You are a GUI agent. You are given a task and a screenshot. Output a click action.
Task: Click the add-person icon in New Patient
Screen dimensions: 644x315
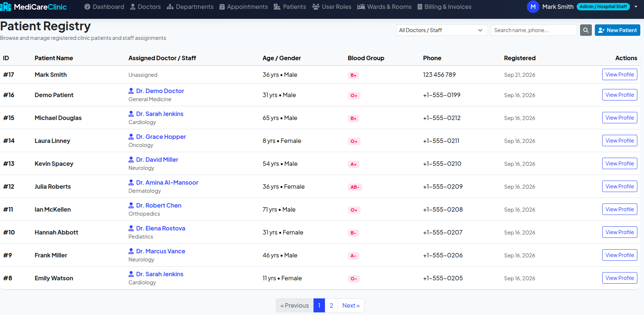[x=601, y=30]
